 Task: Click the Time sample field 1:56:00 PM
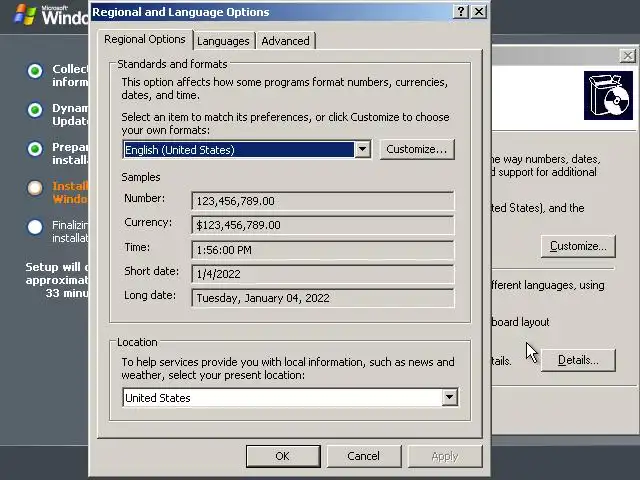point(322,250)
